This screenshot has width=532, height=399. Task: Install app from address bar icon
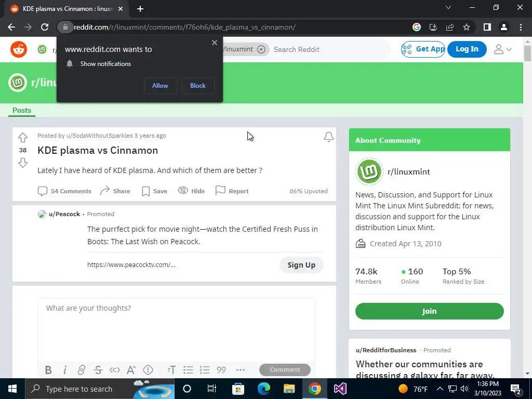[x=433, y=27]
